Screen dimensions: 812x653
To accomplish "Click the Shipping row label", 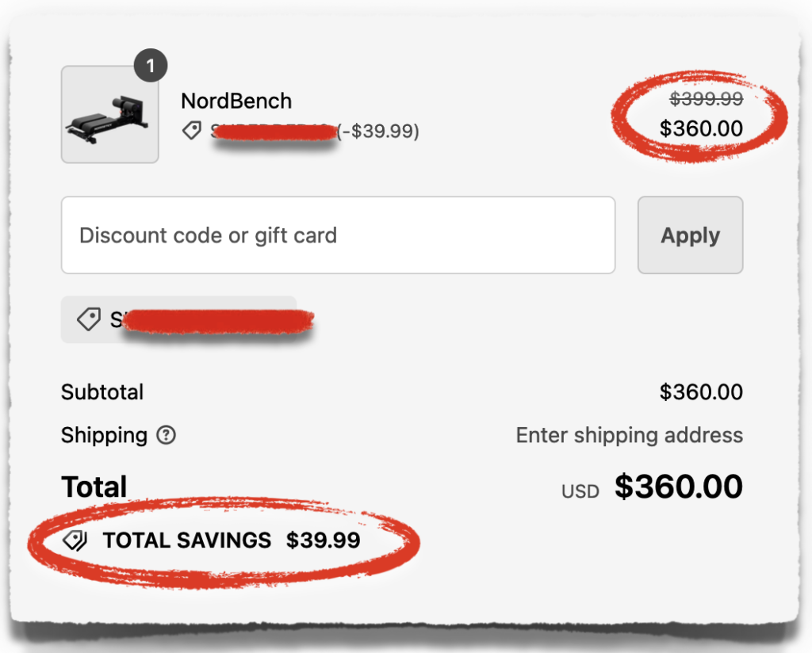I will click(x=104, y=435).
